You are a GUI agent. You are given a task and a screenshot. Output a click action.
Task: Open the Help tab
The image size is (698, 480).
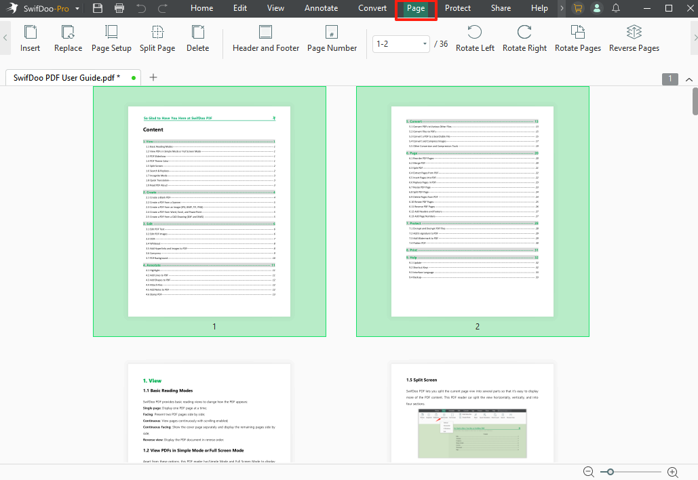(x=540, y=8)
